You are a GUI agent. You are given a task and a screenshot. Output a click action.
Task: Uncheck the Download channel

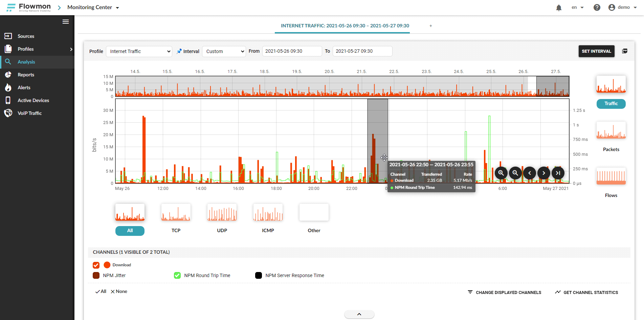96,265
